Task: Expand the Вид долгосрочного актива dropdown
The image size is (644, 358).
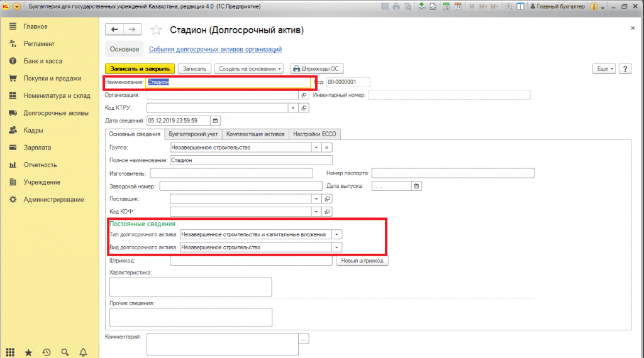Action: (337, 247)
